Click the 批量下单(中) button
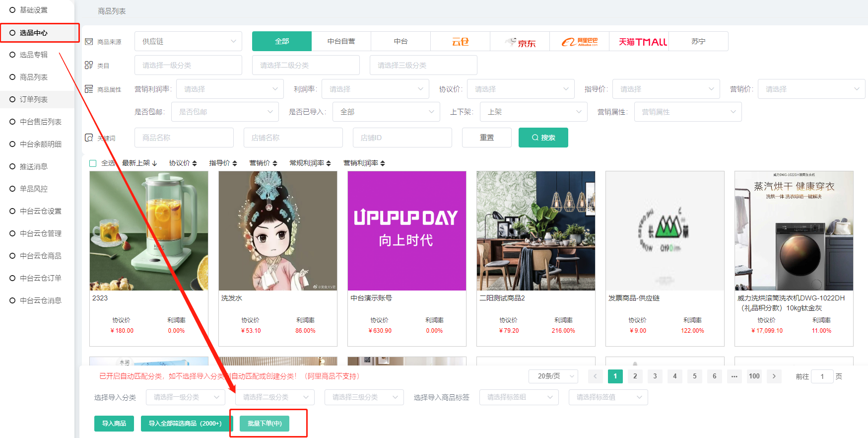868x438 pixels. click(265, 424)
